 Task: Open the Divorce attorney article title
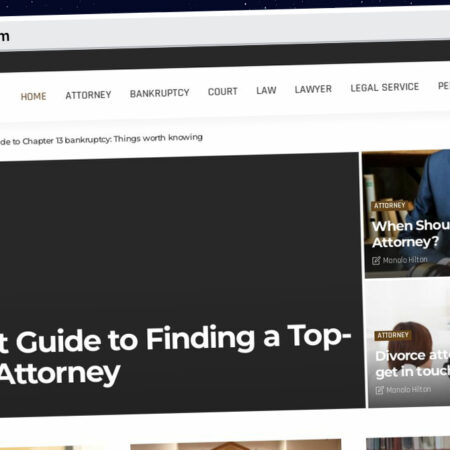tap(413, 363)
